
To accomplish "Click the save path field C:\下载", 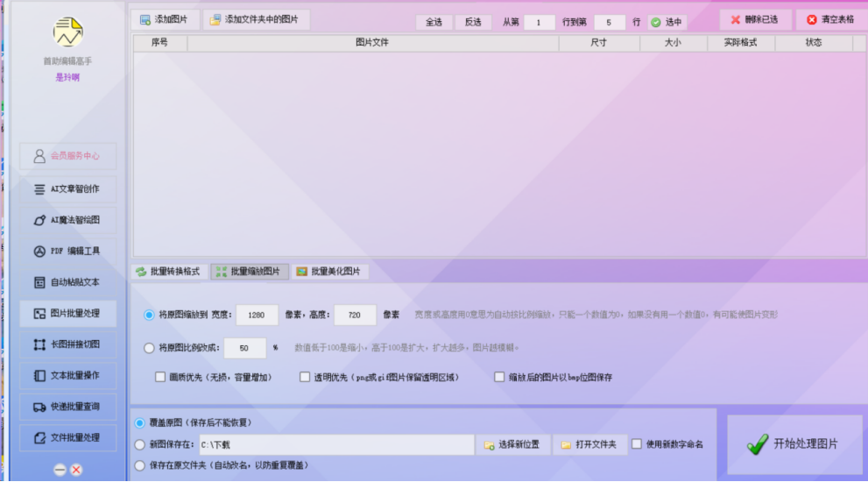I will tap(335, 444).
